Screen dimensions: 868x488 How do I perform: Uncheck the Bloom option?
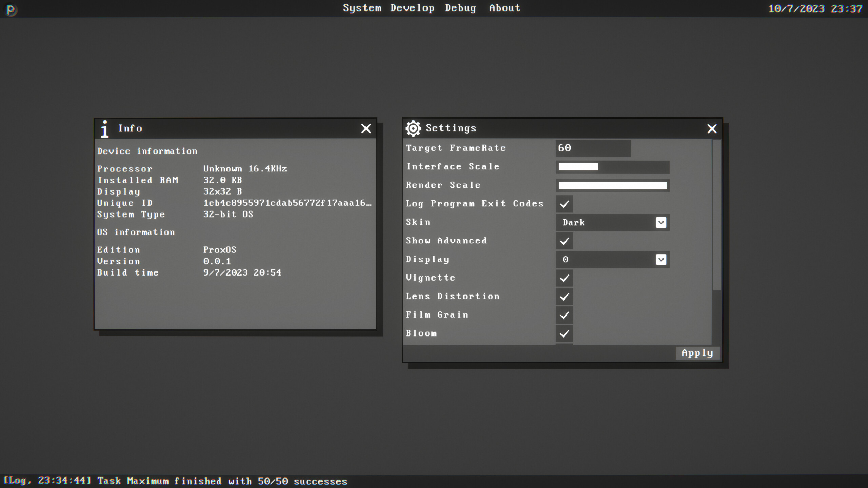pos(564,333)
